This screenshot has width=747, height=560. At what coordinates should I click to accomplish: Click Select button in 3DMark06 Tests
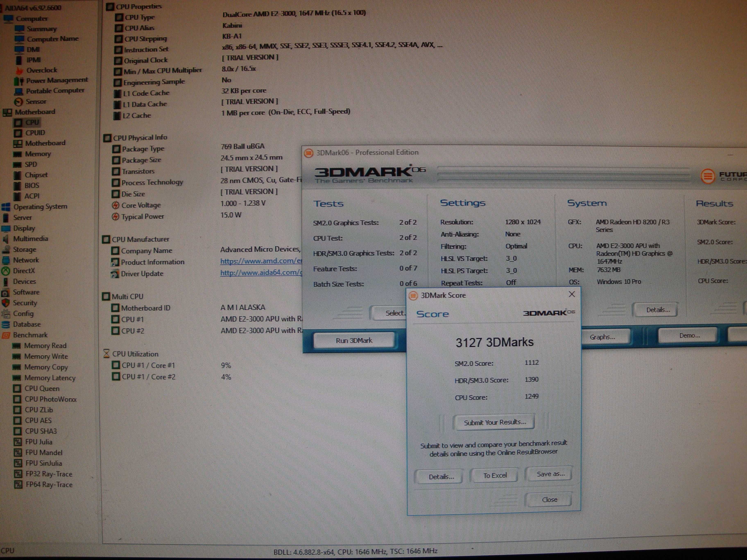[x=388, y=313]
